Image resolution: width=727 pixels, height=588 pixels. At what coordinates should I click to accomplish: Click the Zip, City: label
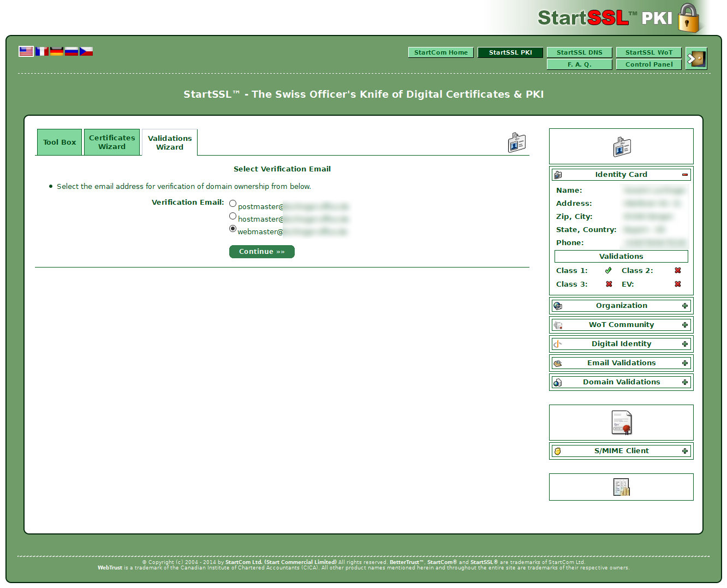click(x=574, y=217)
